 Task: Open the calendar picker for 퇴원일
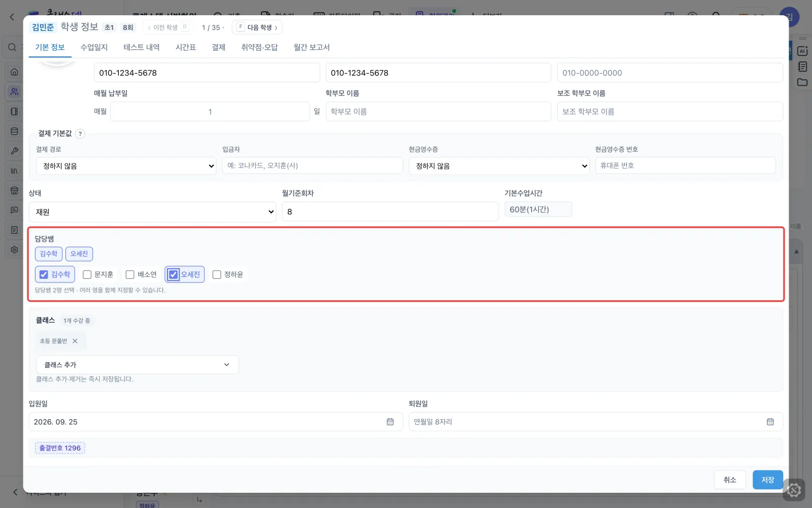click(770, 422)
